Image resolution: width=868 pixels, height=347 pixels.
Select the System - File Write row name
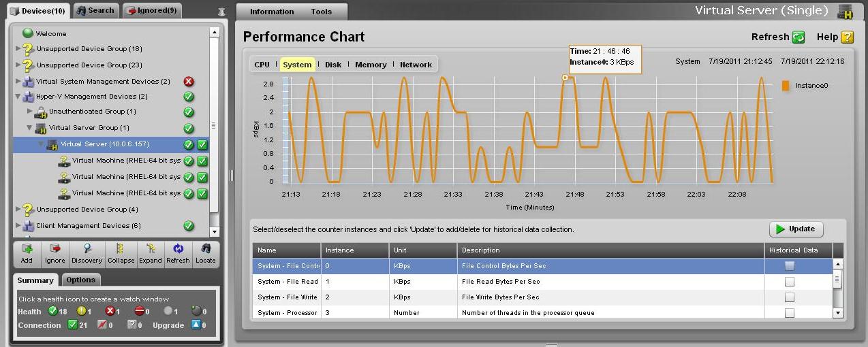[x=288, y=297]
